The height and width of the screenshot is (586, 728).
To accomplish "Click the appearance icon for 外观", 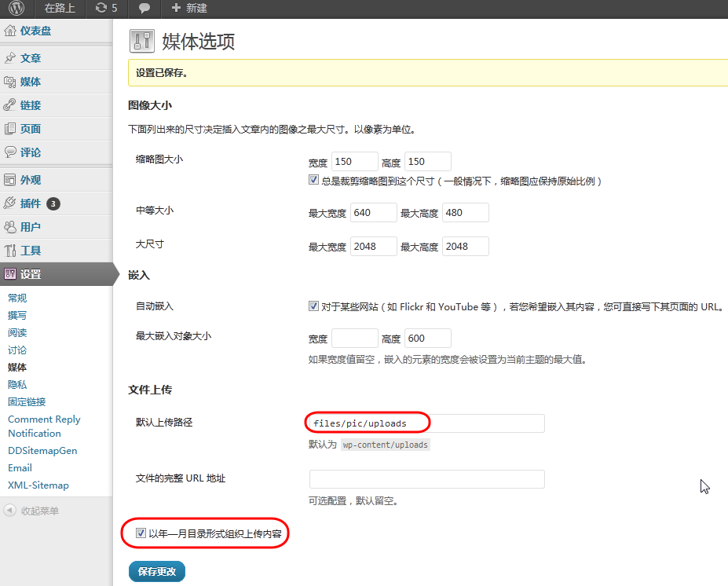I will (9, 180).
